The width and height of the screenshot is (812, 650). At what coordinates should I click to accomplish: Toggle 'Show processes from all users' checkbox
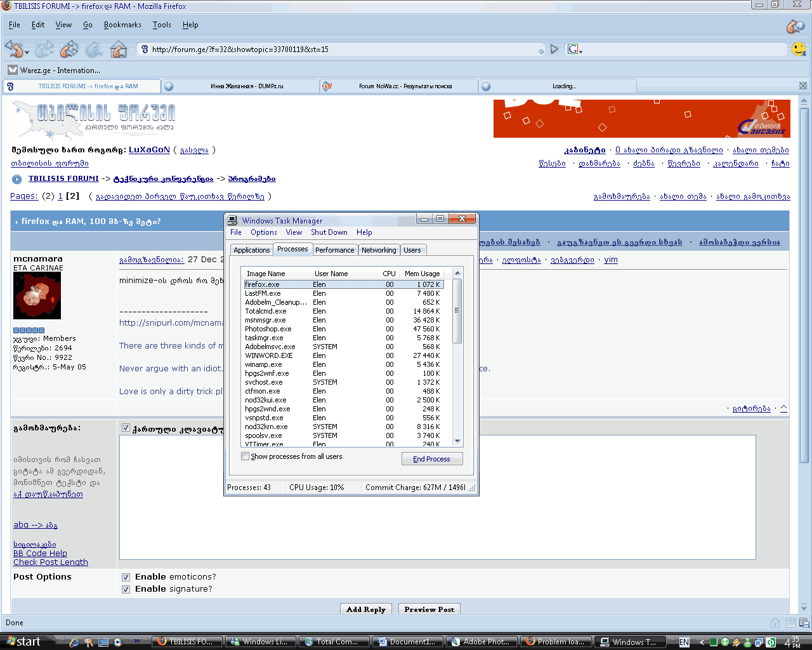pos(245,456)
